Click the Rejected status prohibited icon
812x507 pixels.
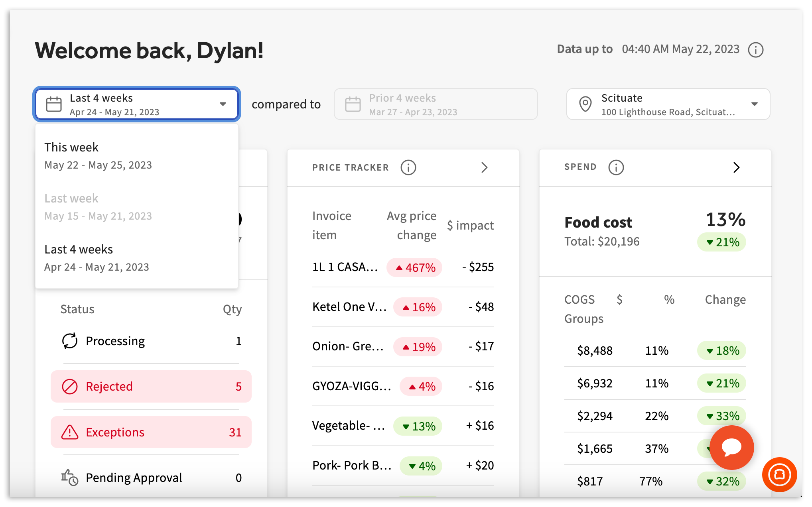point(70,387)
